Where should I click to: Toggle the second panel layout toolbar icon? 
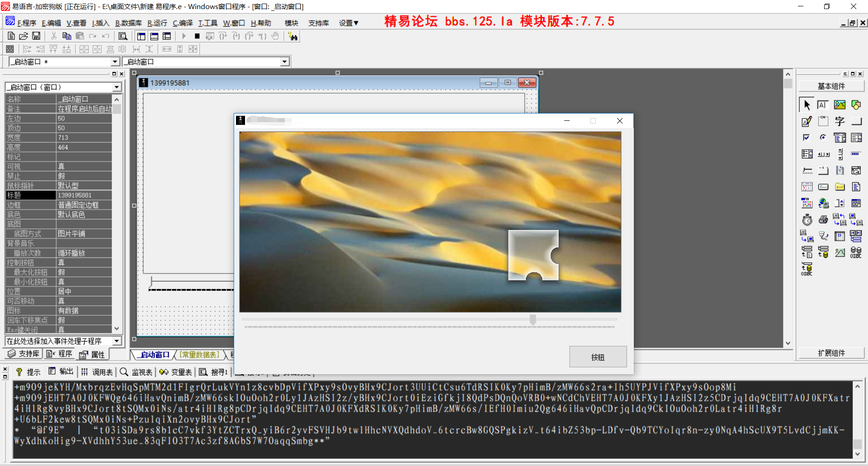[154, 36]
